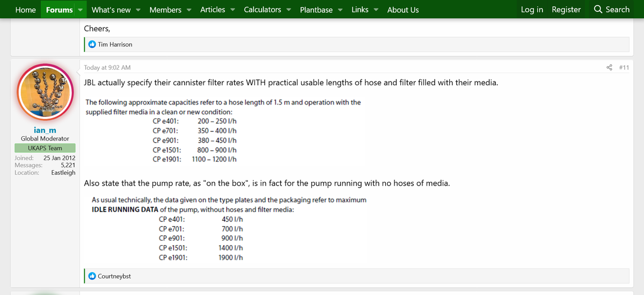This screenshot has height=295, width=644.
Task: Open the #11 post permalink
Action: [624, 68]
